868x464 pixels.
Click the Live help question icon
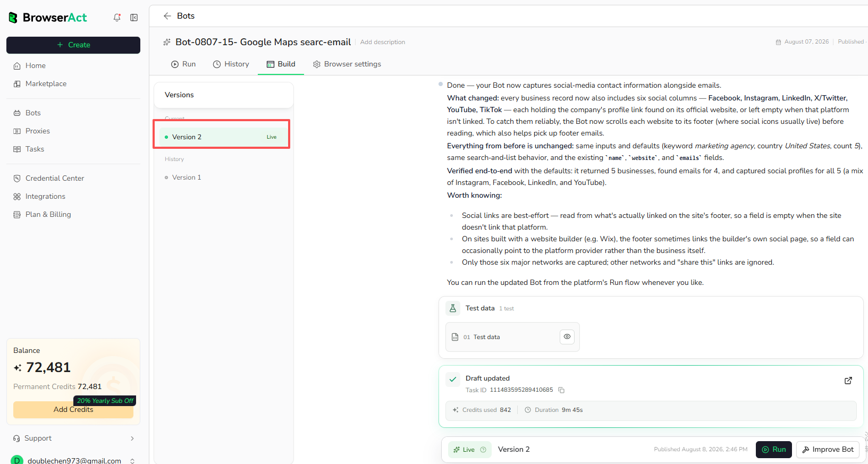[x=483, y=450]
